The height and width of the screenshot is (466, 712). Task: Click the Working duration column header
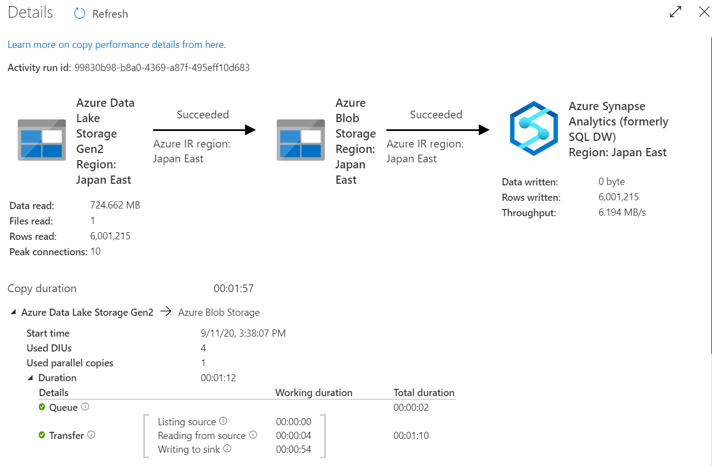tap(314, 393)
